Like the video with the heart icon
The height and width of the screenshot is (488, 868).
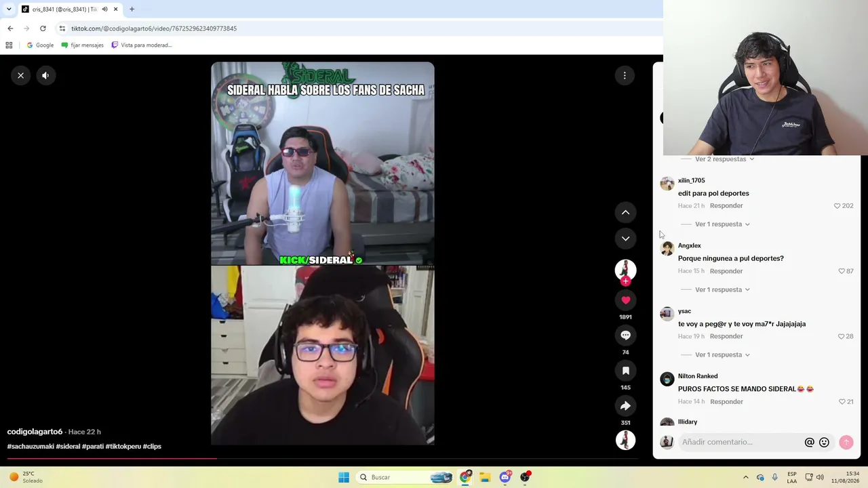coord(625,300)
